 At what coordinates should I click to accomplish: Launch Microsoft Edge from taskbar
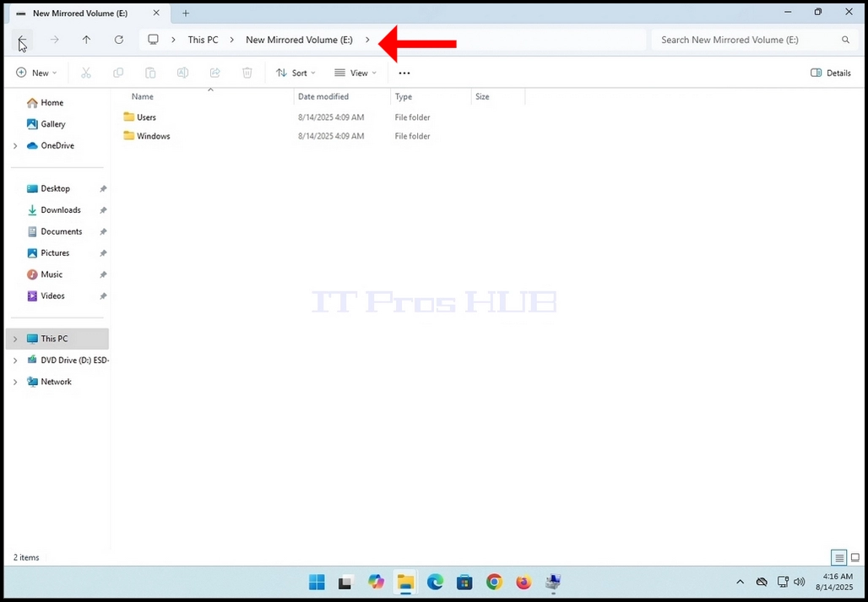point(435,582)
